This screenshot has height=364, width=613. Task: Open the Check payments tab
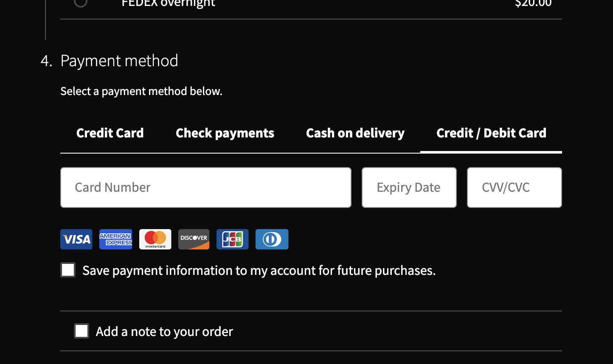click(x=225, y=133)
